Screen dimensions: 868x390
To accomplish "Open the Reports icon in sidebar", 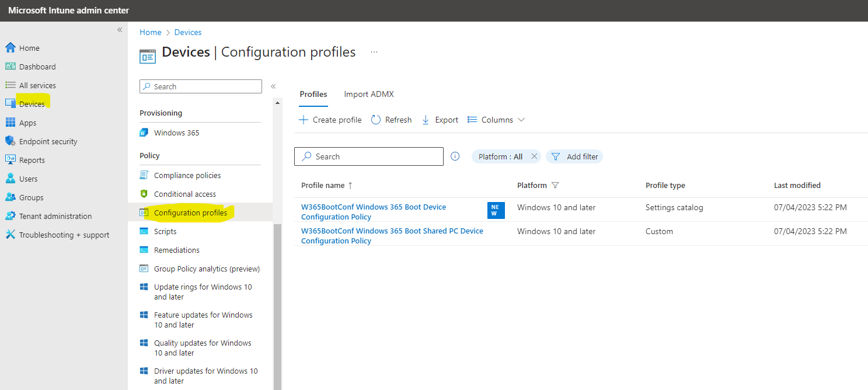I will (x=10, y=160).
